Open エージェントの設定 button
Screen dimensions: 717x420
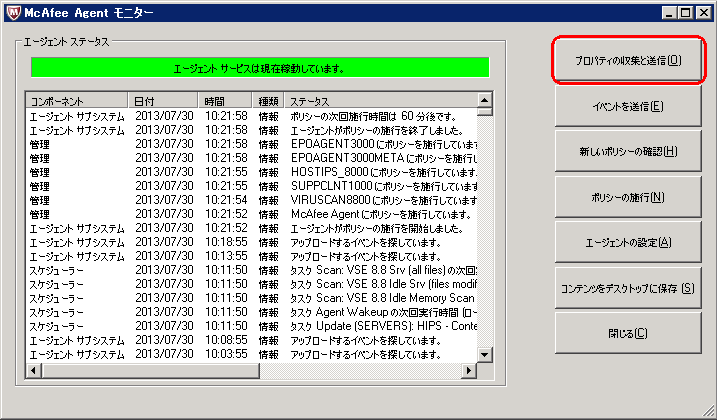[628, 242]
